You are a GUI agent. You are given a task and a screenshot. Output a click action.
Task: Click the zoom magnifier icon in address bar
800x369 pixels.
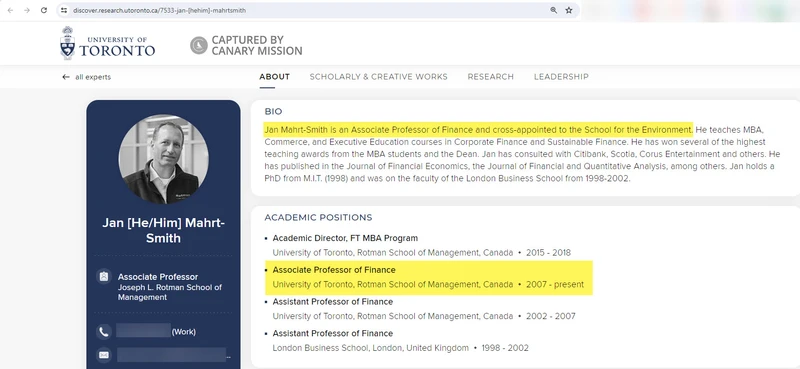click(x=554, y=10)
